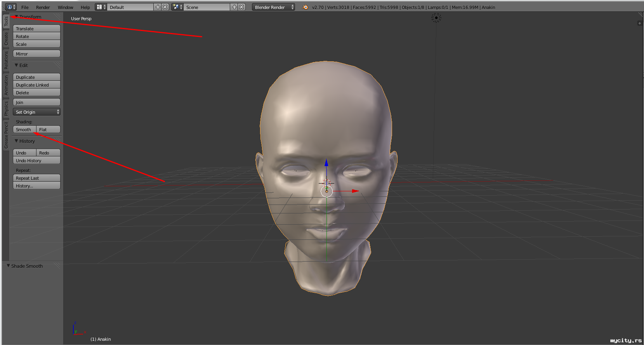Screen dimensions: 644x345
Task: Switch to the Grease Pencil tab
Action: tap(6, 135)
